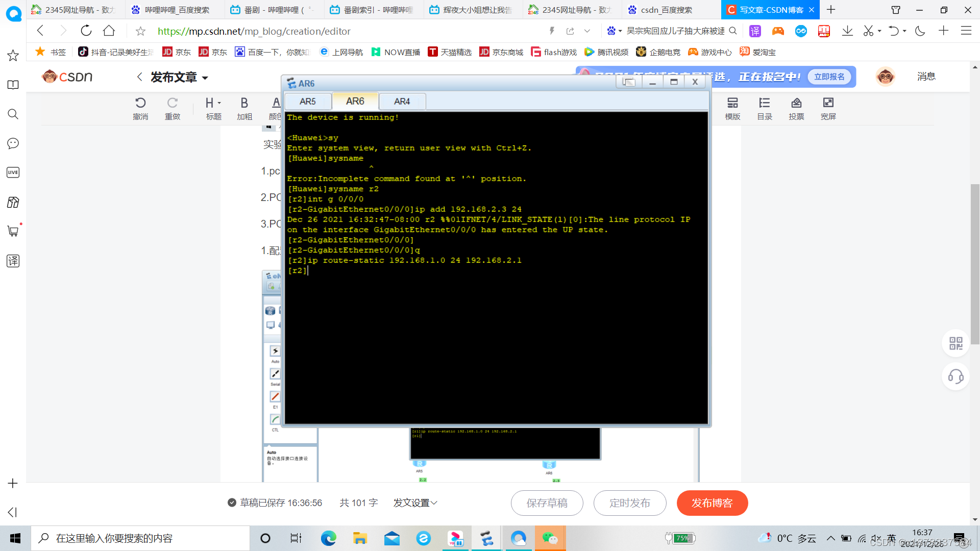Apply bold (加粗) formatting
Screen dimensions: 980x551
(x=244, y=108)
